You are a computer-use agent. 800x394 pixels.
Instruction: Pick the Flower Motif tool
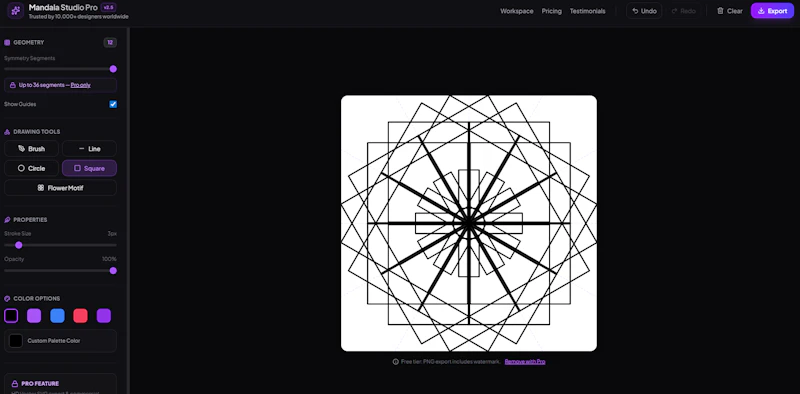point(60,188)
